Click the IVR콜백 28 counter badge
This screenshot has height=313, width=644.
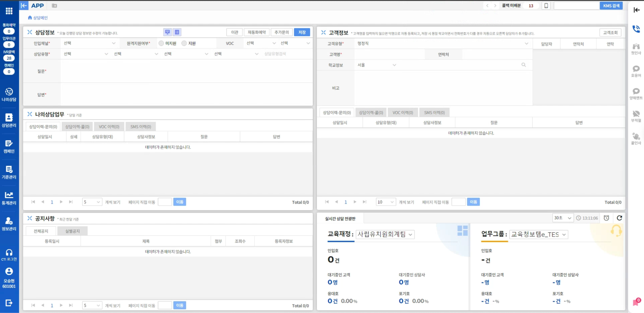[x=9, y=58]
